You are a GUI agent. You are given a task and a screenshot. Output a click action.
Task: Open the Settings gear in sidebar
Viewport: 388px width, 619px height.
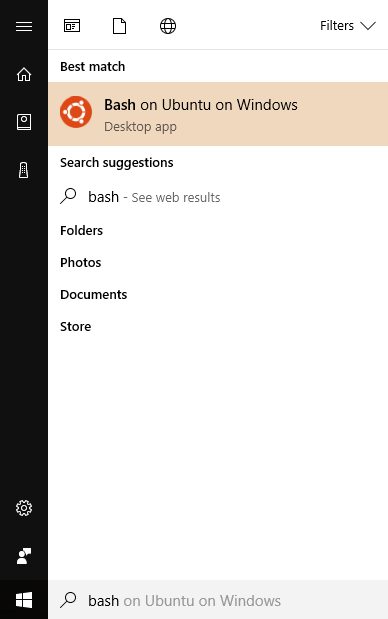click(x=24, y=508)
